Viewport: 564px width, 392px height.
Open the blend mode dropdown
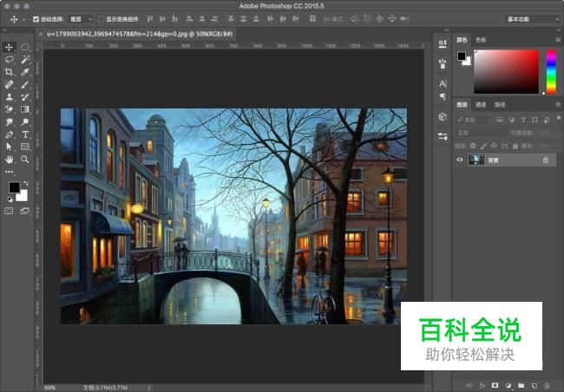480,133
